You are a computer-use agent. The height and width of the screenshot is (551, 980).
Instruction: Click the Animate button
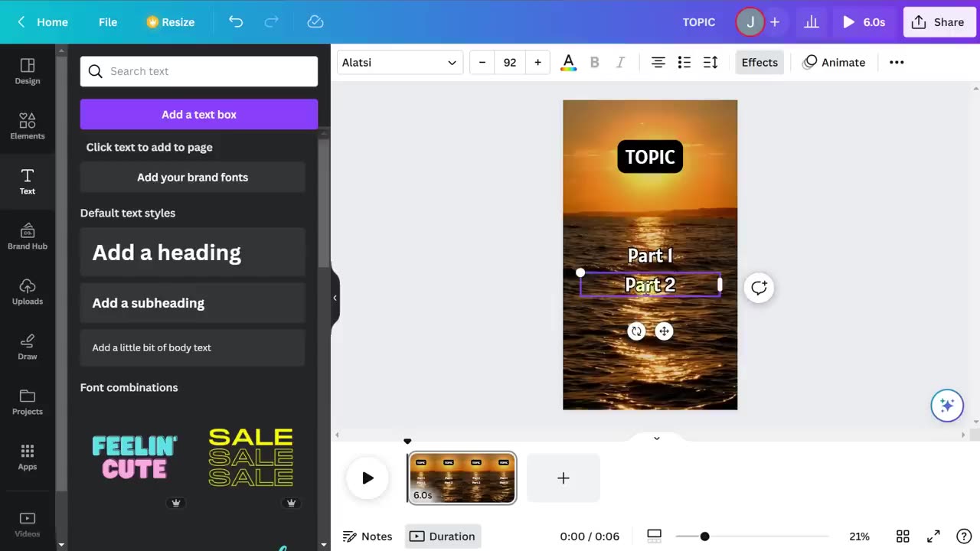(x=834, y=63)
